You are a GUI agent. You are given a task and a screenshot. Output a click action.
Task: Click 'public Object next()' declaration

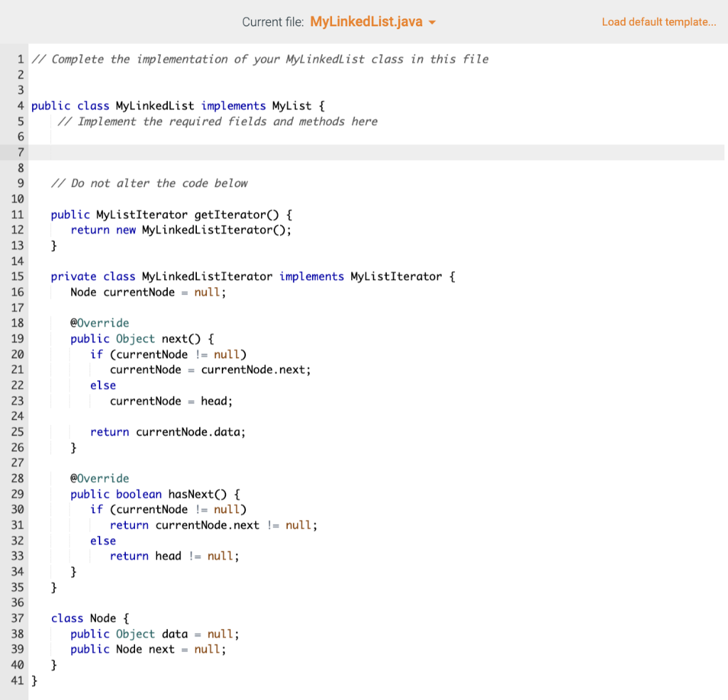pos(142,338)
